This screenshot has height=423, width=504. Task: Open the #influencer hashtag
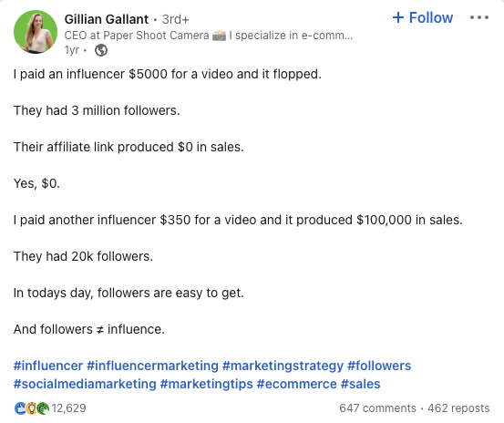(x=48, y=366)
